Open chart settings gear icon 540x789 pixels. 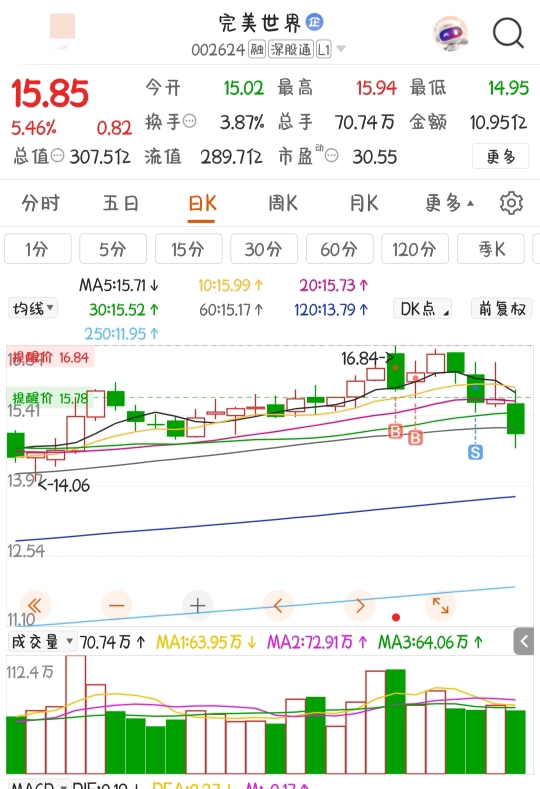pyautogui.click(x=511, y=203)
